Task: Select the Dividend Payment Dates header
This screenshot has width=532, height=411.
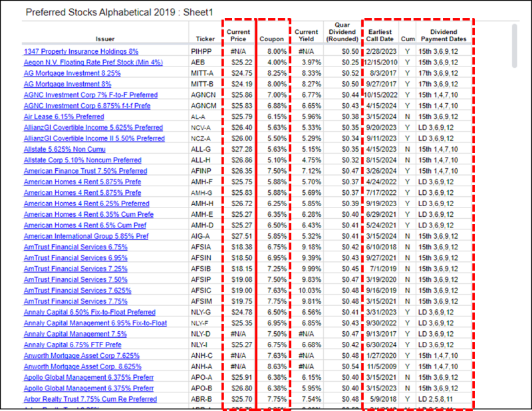Action: point(444,35)
